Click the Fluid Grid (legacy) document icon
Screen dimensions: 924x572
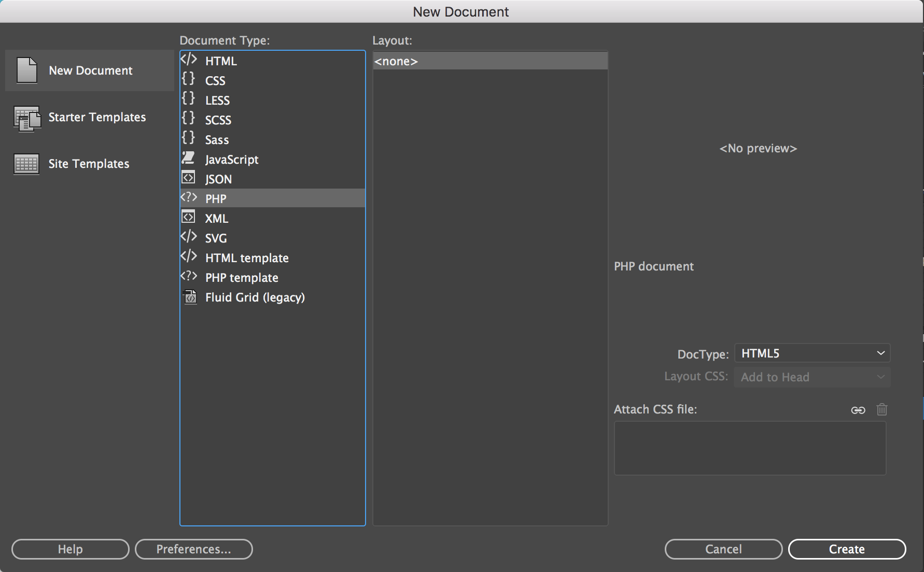[x=190, y=297]
